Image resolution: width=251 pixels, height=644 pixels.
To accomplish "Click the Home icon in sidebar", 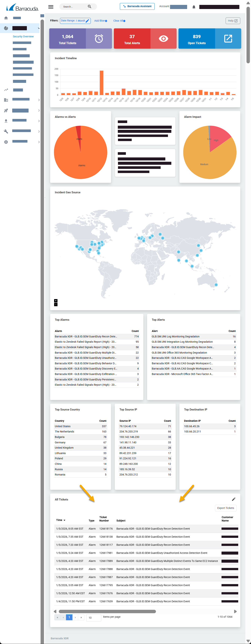I will point(6,18).
